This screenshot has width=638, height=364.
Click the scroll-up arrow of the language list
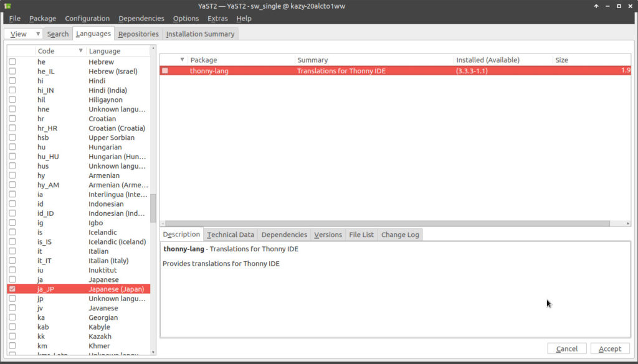click(153, 49)
